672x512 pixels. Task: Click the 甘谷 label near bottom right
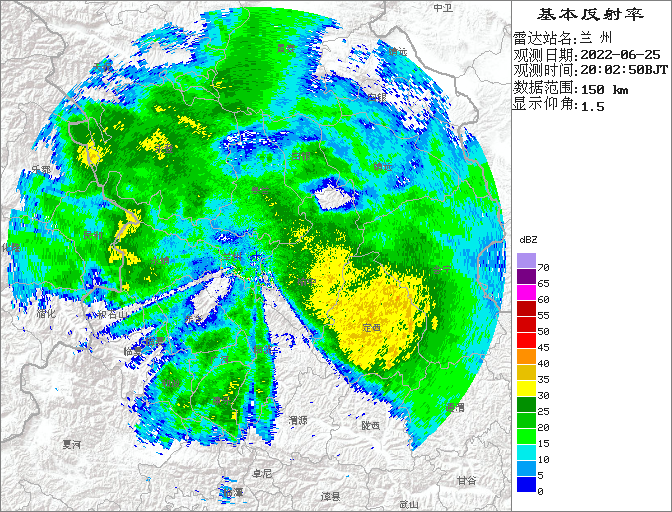[467, 480]
